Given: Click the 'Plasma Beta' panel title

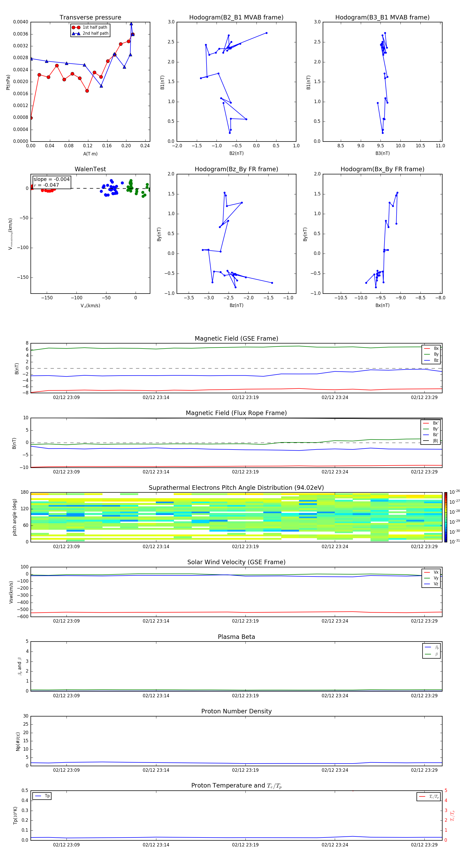Looking at the screenshot, I should coord(236,637).
